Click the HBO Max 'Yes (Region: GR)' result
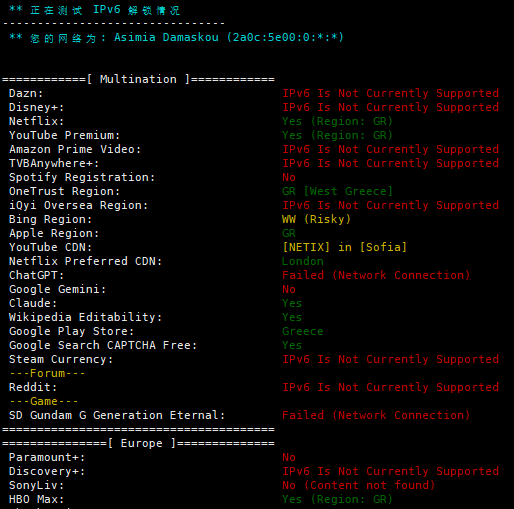The image size is (514, 509). [337, 499]
